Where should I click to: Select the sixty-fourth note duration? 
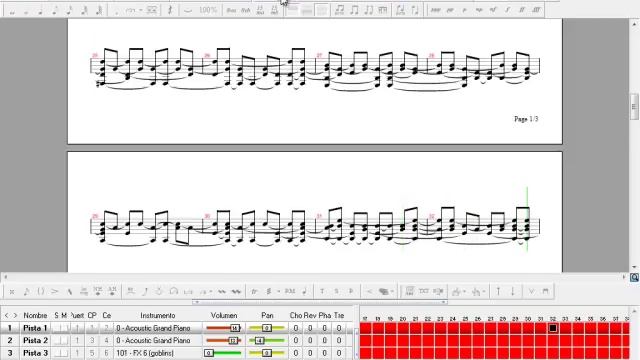coord(99,10)
